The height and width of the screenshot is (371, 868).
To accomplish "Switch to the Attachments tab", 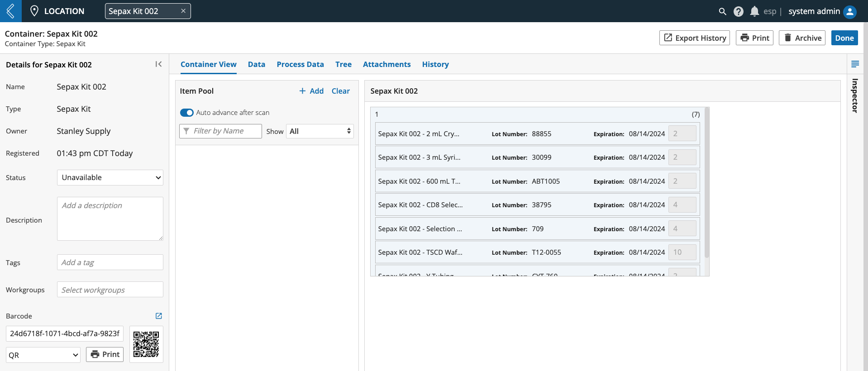I will coord(386,64).
